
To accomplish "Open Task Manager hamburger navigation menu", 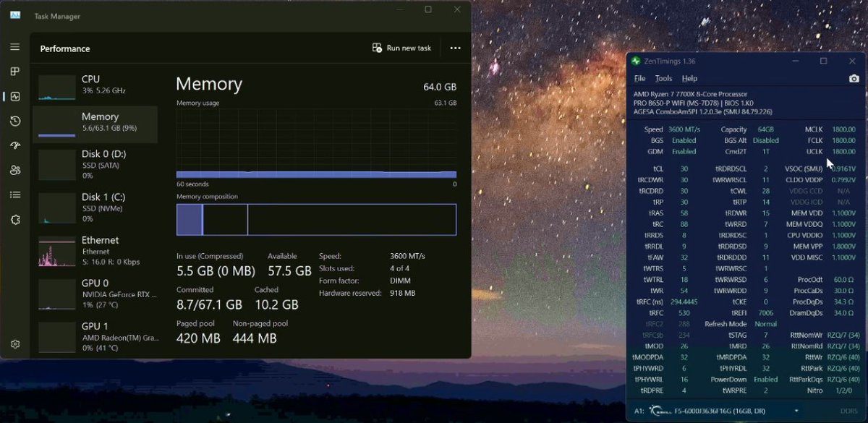I will pos(14,47).
